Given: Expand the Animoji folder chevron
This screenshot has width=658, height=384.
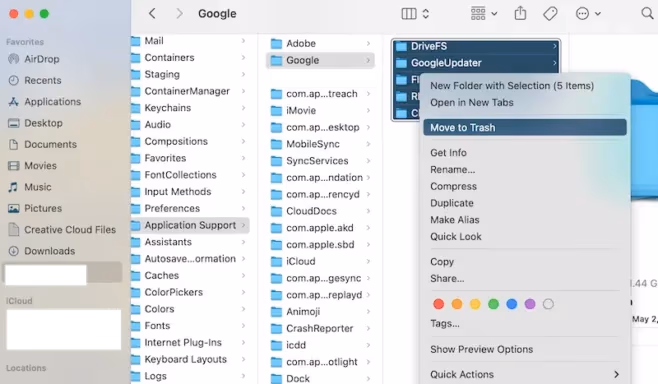Looking at the screenshot, I should (x=368, y=311).
